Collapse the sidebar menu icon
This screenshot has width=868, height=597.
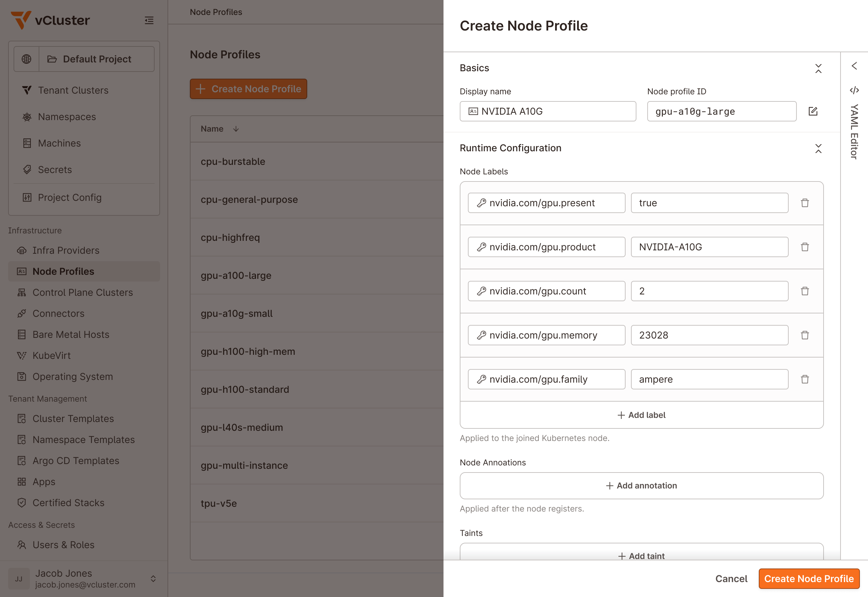[149, 20]
